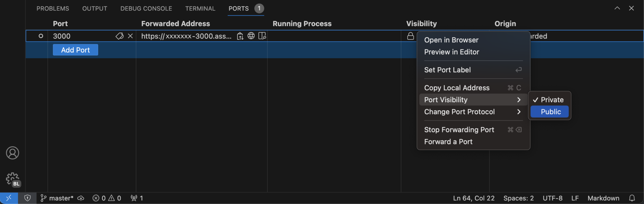644x204 pixels.
Task: Switch to the TERMINAL tab
Action: [200, 8]
